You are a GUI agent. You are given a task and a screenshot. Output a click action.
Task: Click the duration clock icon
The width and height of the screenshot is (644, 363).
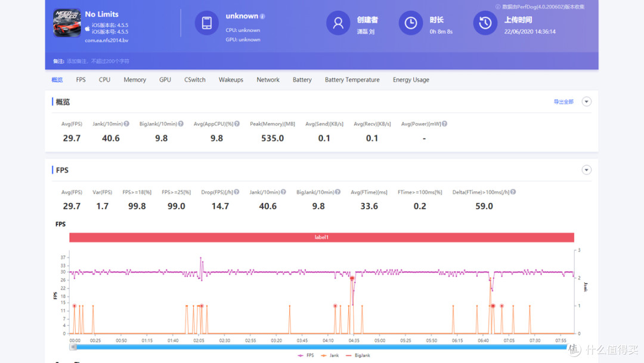(x=411, y=23)
